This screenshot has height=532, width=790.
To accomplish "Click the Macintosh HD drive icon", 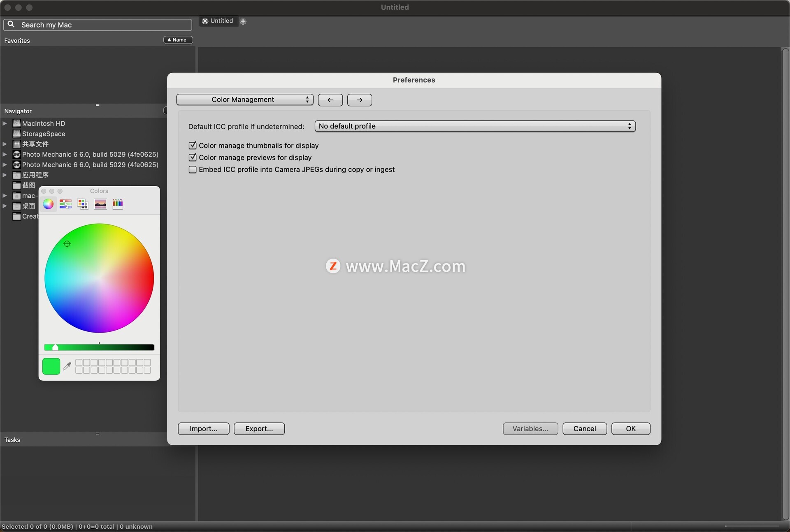I will coord(17,123).
